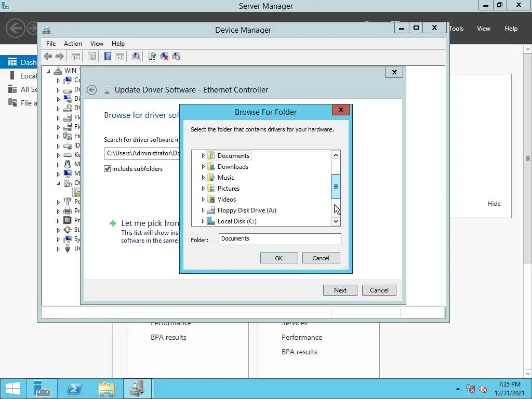Expand the Music folder node
The width and height of the screenshot is (532, 399).
pos(203,178)
